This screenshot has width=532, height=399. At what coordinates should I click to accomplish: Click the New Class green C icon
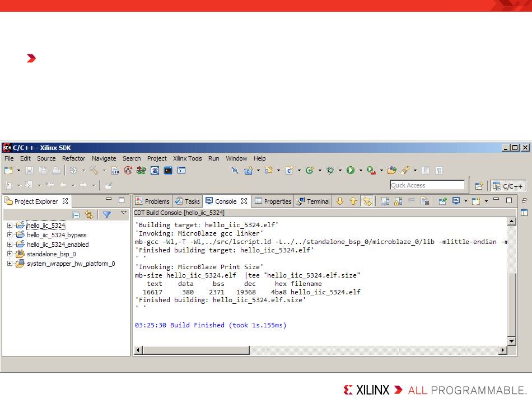coord(310,170)
